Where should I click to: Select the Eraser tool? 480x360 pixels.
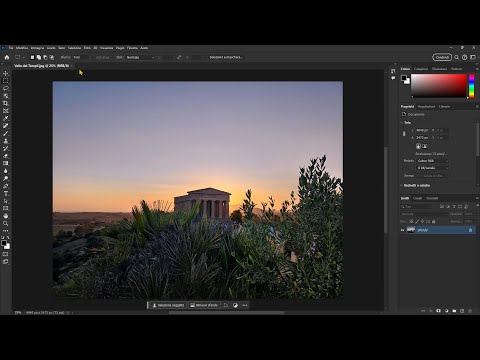[6, 156]
